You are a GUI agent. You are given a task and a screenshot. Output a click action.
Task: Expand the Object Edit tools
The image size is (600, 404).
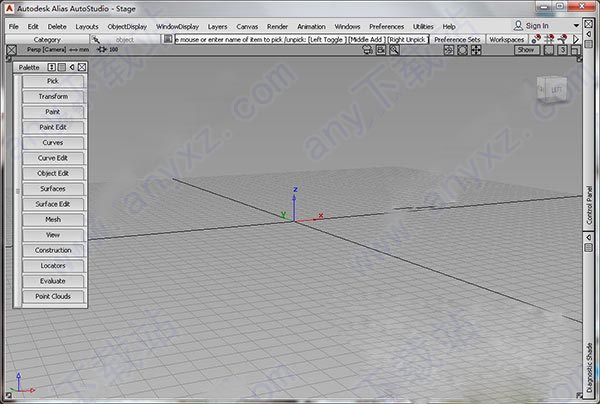[x=53, y=173]
